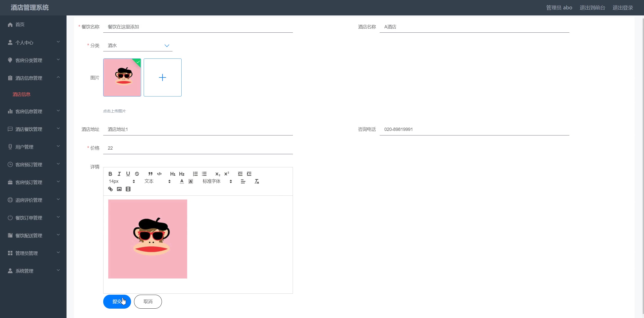Insert a blockquote in the editor
Screen dimensions: 644x318
[x=150, y=174]
